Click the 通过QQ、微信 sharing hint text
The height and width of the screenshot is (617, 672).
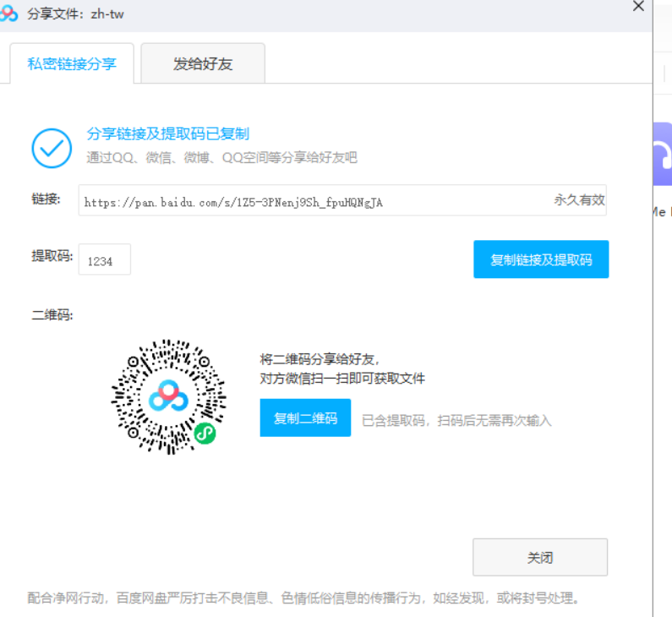point(221,157)
